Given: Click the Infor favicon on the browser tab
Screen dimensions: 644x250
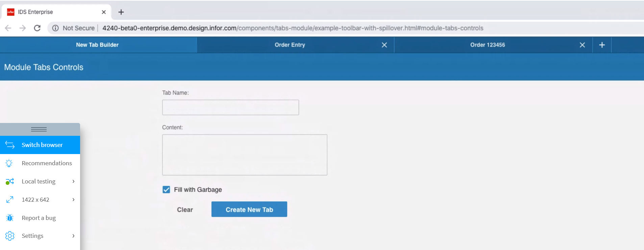Looking at the screenshot, I should [x=11, y=12].
